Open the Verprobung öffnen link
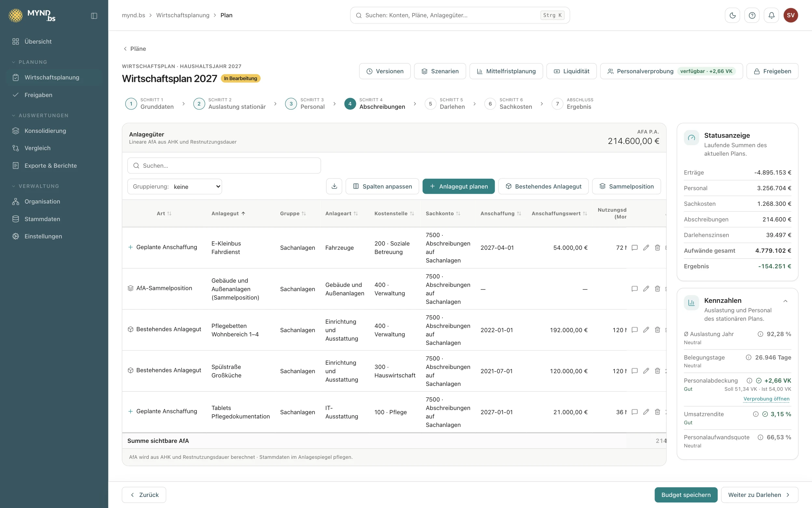The height and width of the screenshot is (508, 812). pos(766,399)
